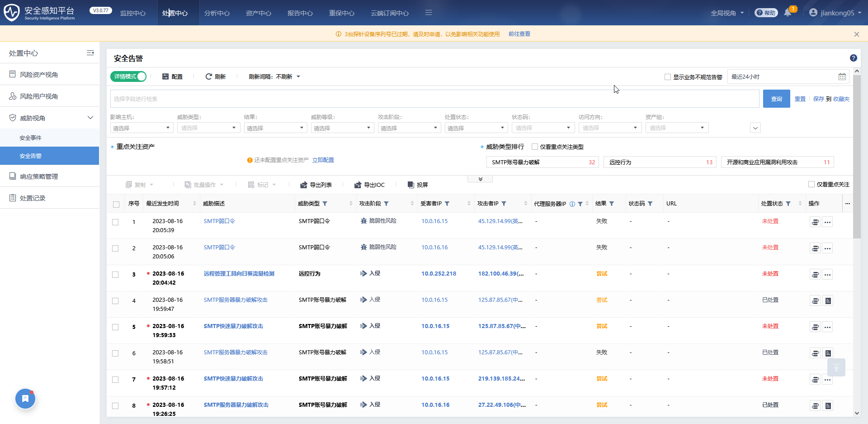This screenshot has height=424, width=868.
Task: Click the field search input box
Action: pyautogui.click(x=434, y=99)
